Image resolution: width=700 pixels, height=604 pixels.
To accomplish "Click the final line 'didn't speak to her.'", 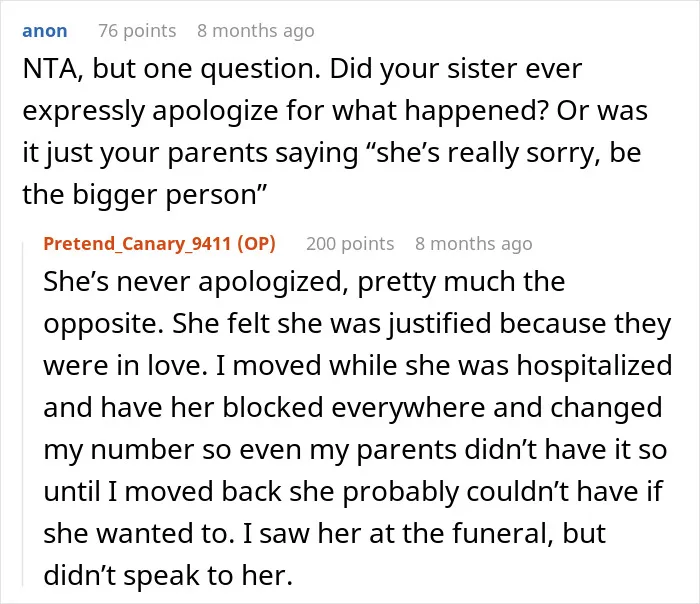I will [x=168, y=575].
